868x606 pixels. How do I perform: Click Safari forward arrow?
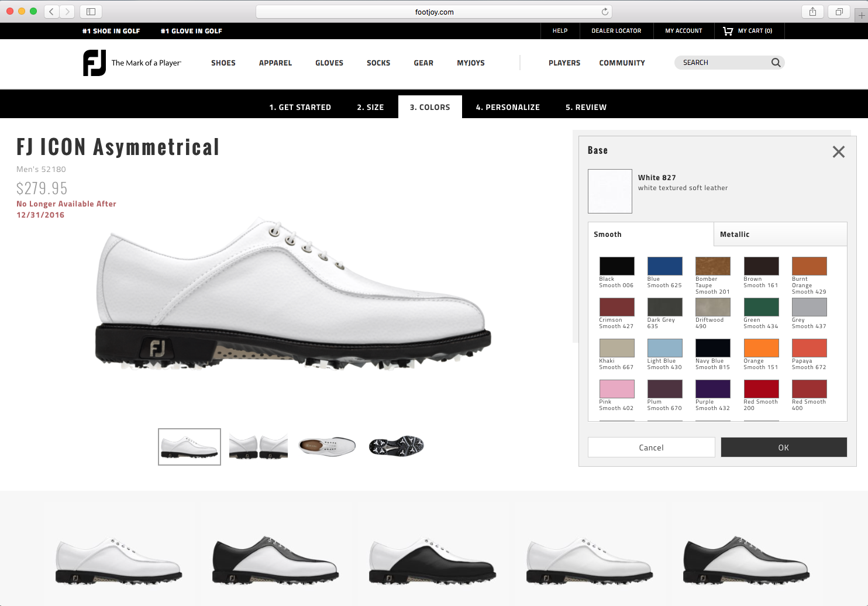(x=67, y=12)
